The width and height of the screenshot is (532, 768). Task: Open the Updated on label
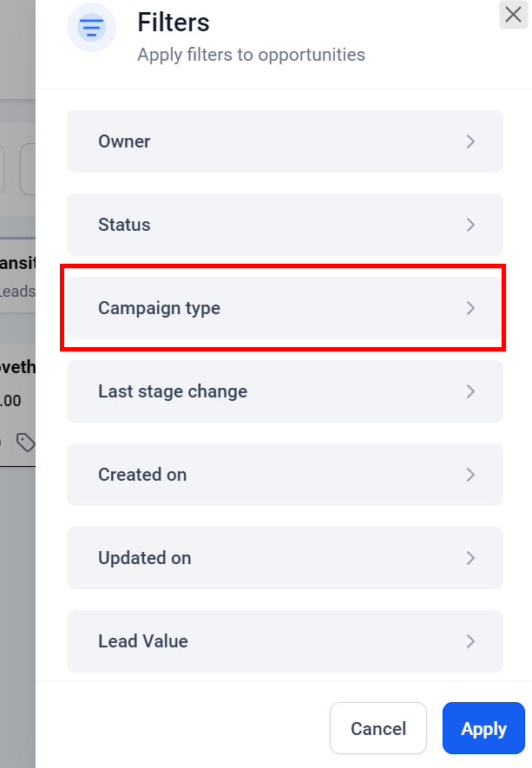[x=144, y=558]
